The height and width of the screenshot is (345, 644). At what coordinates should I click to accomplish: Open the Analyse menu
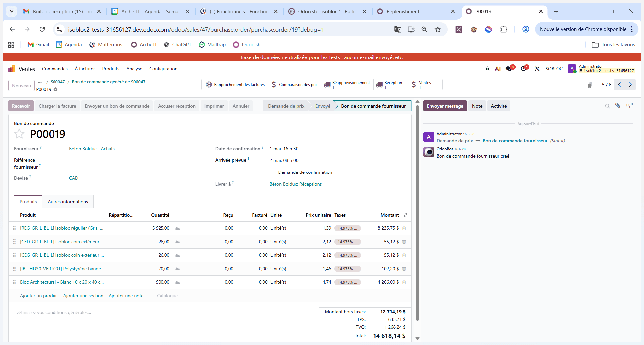[134, 69]
